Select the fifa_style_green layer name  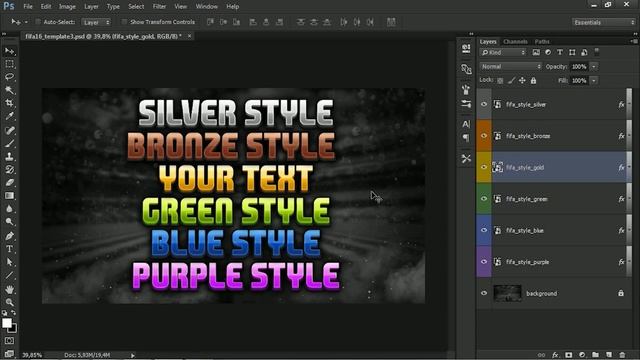click(527, 199)
